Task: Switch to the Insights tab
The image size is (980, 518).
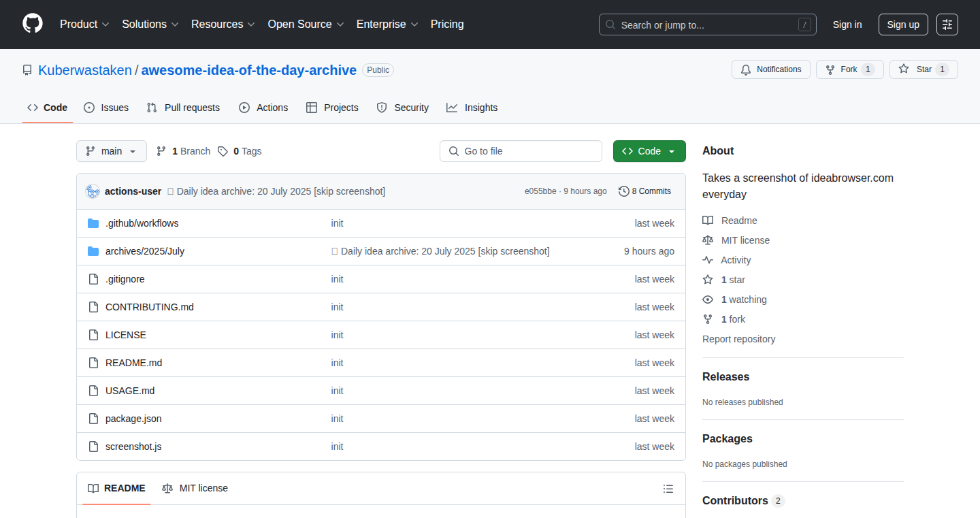Action: pos(472,108)
